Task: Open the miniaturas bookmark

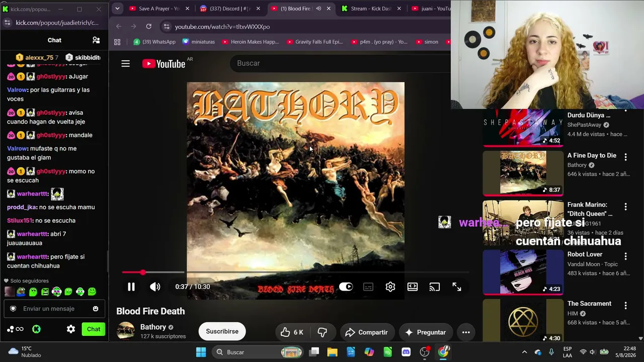Action: 199,42
